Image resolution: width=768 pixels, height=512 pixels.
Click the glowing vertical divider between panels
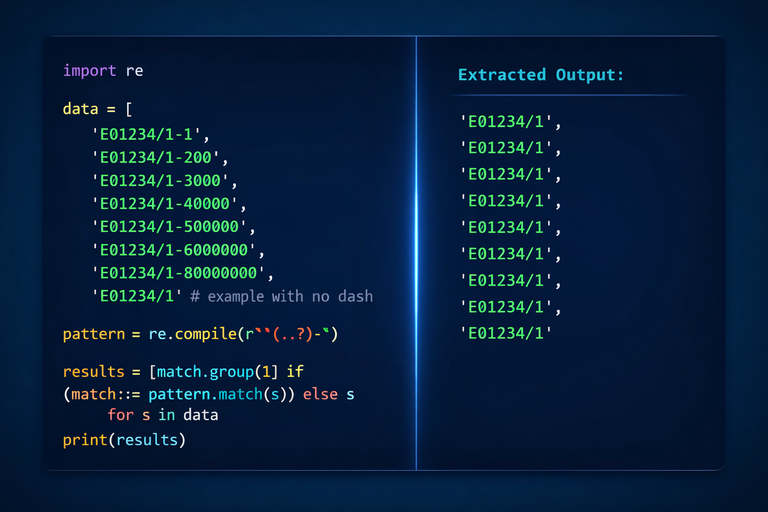point(416,253)
